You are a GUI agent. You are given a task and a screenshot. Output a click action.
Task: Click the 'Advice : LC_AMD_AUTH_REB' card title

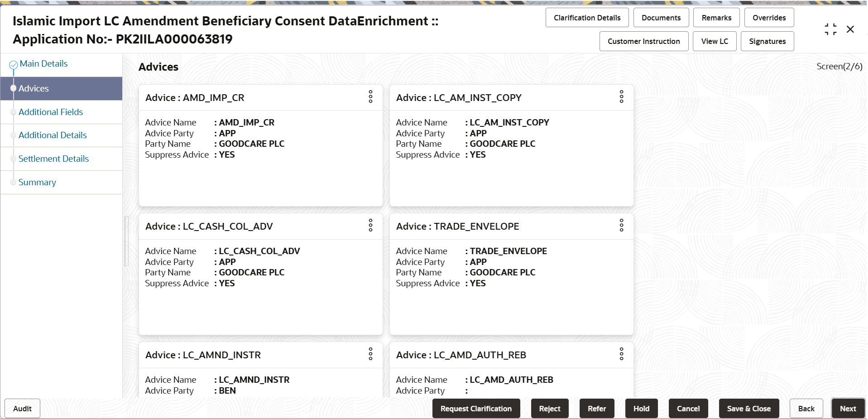click(x=461, y=355)
